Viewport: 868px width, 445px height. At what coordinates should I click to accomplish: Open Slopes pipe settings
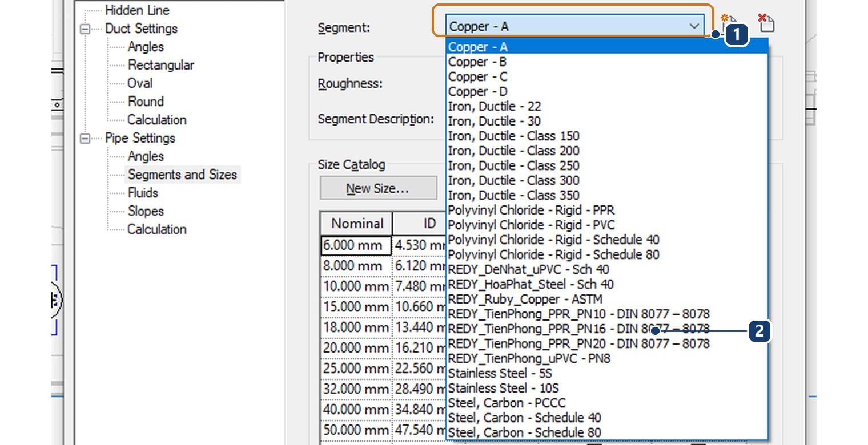pyautogui.click(x=146, y=211)
